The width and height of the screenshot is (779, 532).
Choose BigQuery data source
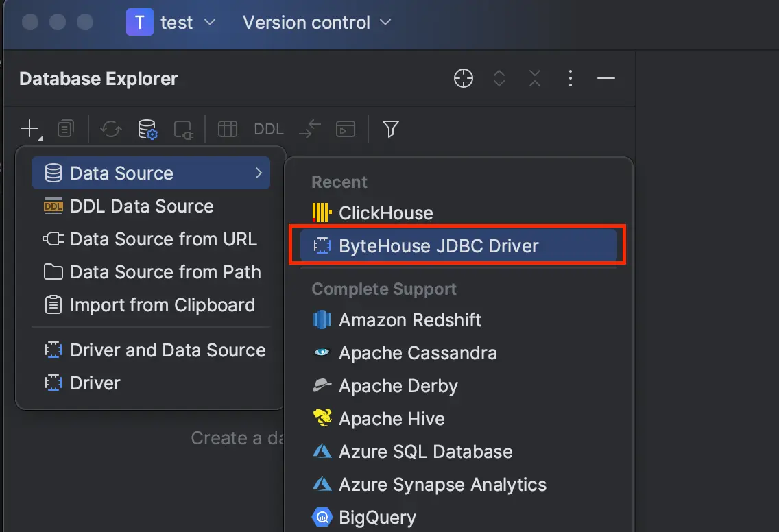(459, 517)
